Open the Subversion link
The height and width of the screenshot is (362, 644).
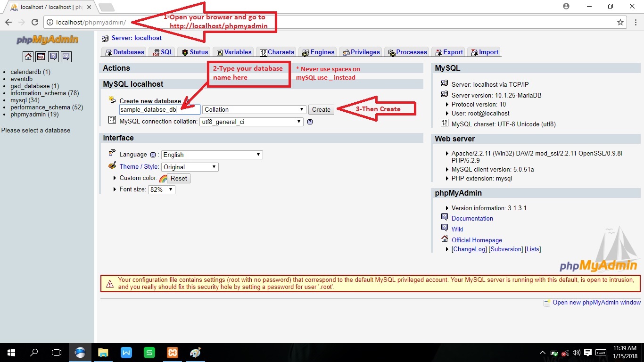(506, 249)
